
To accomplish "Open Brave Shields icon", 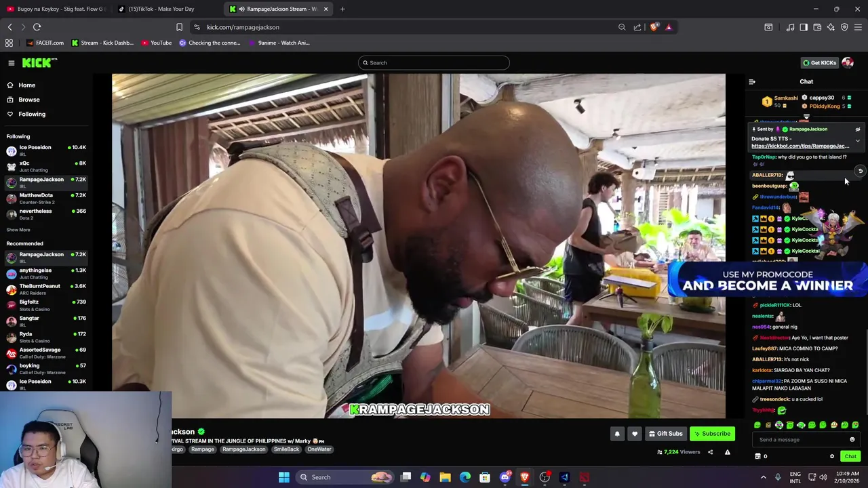I will 654,27.
